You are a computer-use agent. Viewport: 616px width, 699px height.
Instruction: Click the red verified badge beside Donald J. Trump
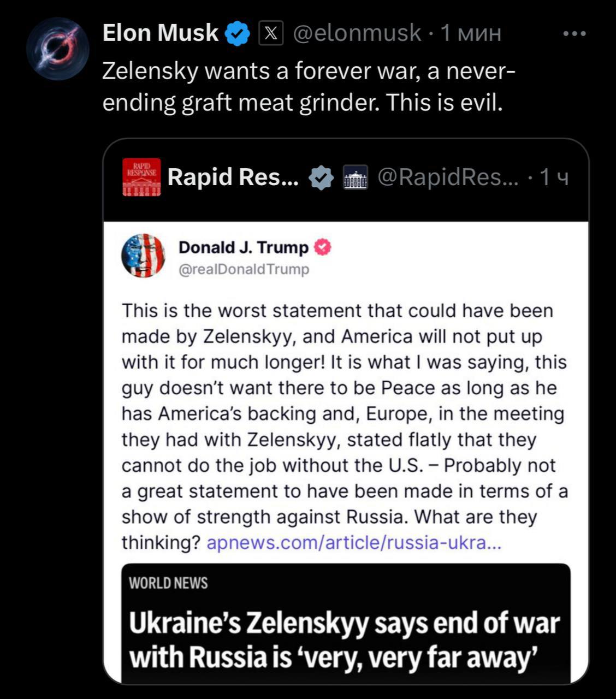(323, 247)
